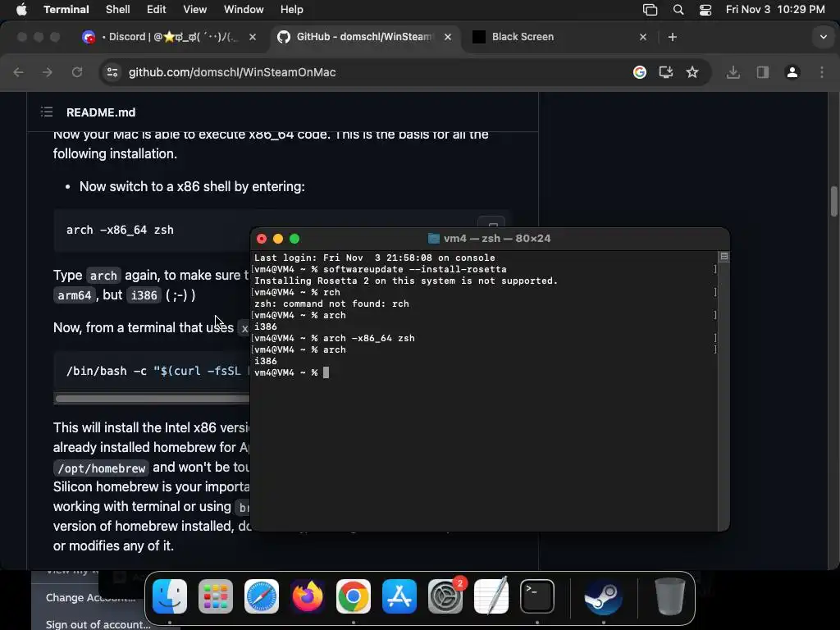840x630 pixels.
Task: Zoom the Terminal window with green button
Action: (294, 239)
